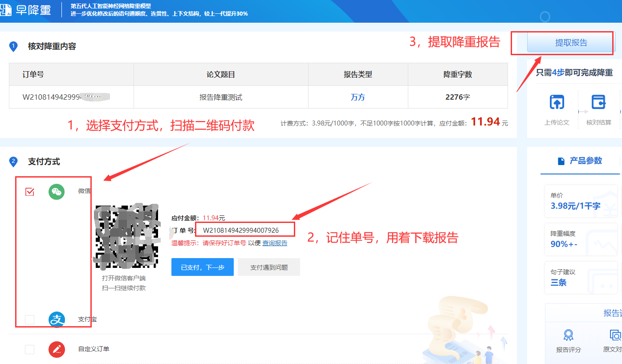Click the red custom order pencil icon

57,349
